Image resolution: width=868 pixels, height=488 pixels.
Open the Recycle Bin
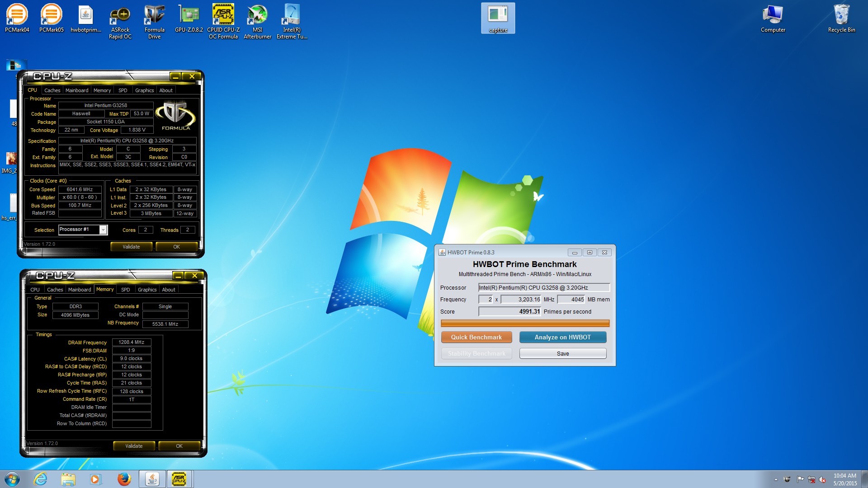click(841, 18)
